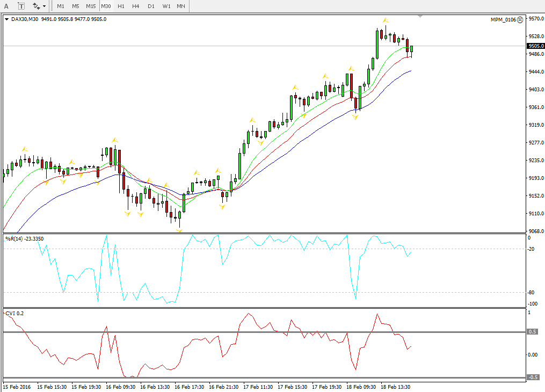Select the text label tool

21,6
